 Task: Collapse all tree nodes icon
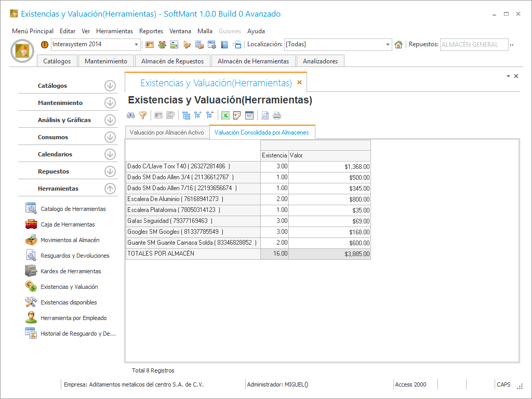[209, 115]
